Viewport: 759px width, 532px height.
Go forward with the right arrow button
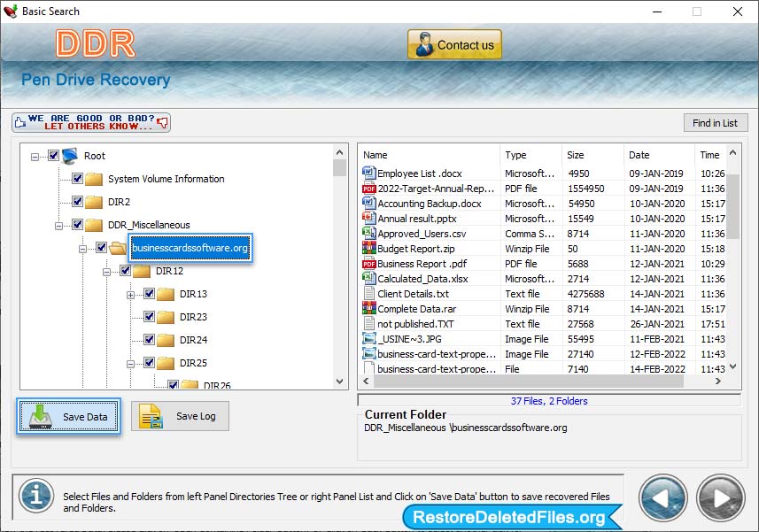tap(720, 498)
